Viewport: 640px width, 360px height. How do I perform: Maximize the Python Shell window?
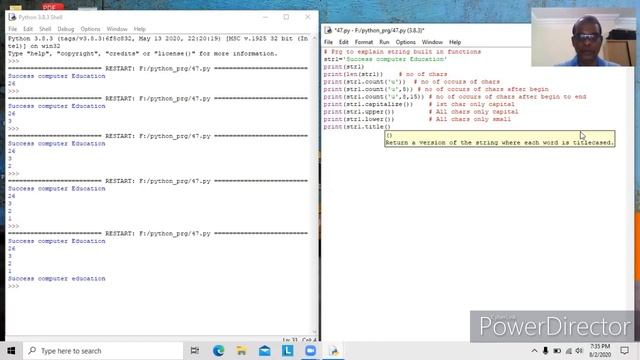(x=286, y=17)
